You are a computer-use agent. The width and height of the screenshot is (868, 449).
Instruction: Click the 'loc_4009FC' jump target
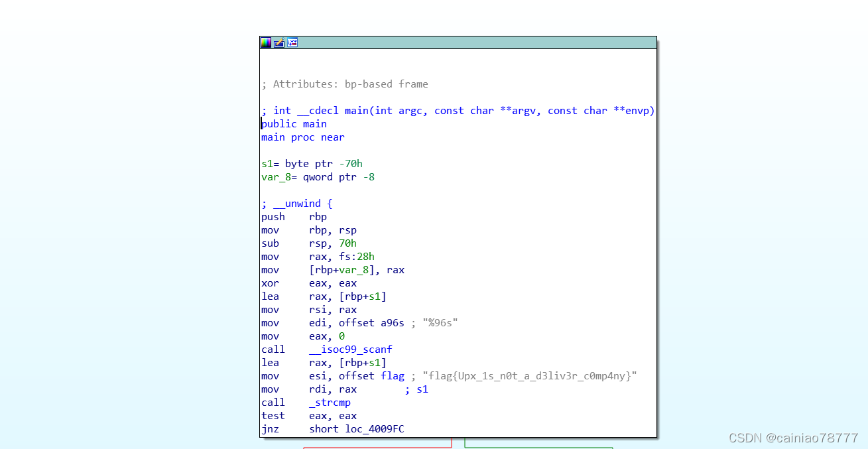(x=375, y=429)
